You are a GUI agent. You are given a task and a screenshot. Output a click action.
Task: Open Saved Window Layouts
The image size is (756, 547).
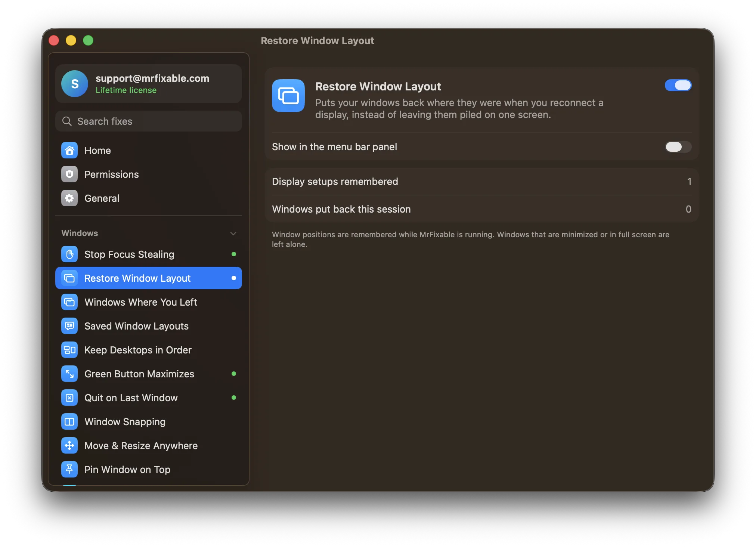[149, 326]
